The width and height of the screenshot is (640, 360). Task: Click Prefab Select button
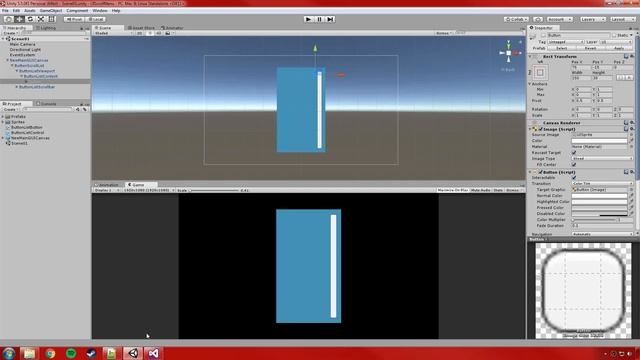pyautogui.click(x=562, y=48)
